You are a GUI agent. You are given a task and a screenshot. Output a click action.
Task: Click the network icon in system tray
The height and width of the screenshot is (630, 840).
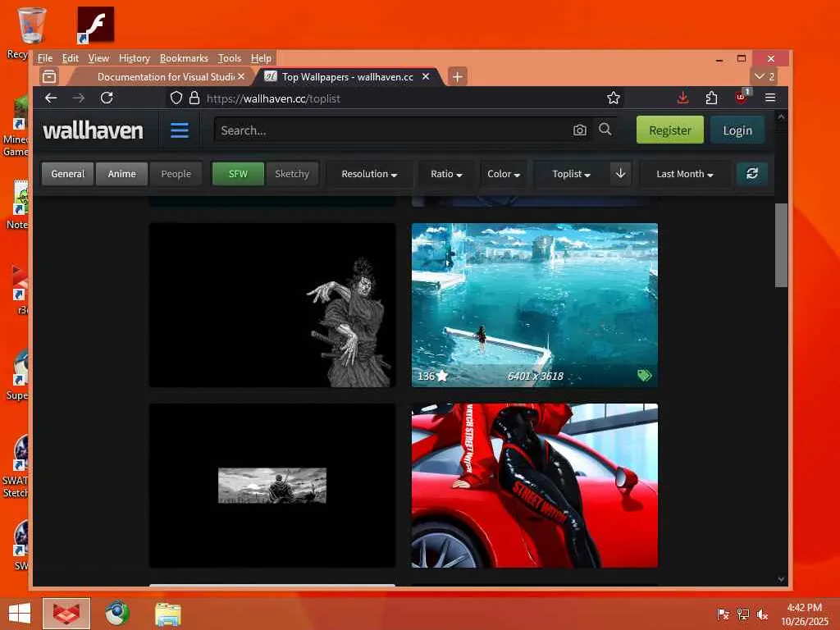click(743, 614)
